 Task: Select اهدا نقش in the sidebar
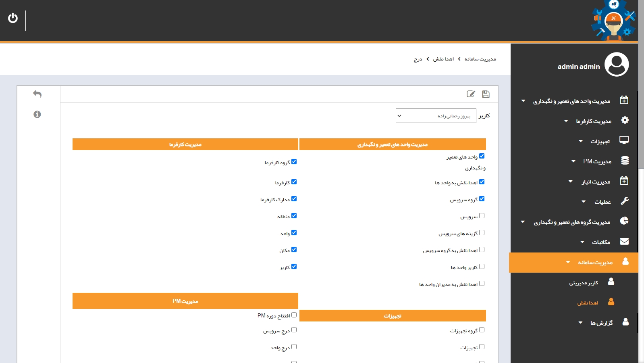pos(588,303)
